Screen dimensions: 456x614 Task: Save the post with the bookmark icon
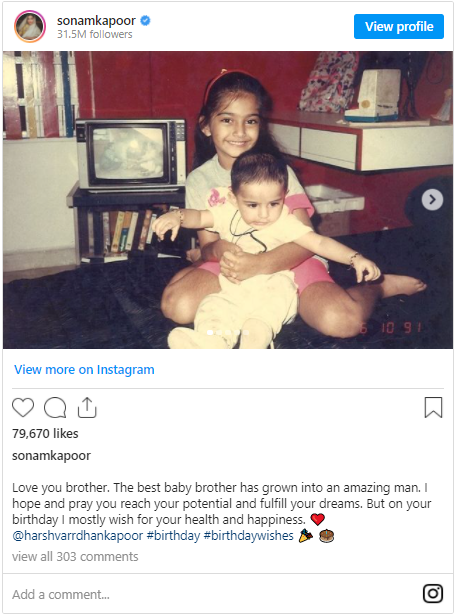coord(433,407)
